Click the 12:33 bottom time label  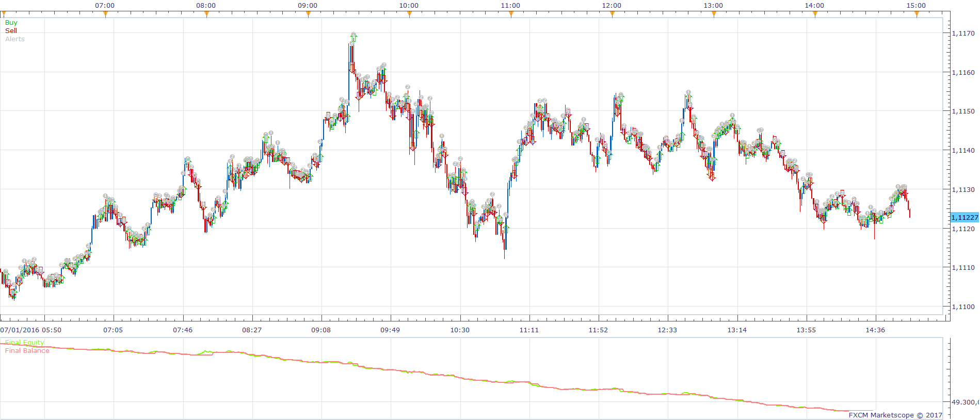(x=667, y=330)
